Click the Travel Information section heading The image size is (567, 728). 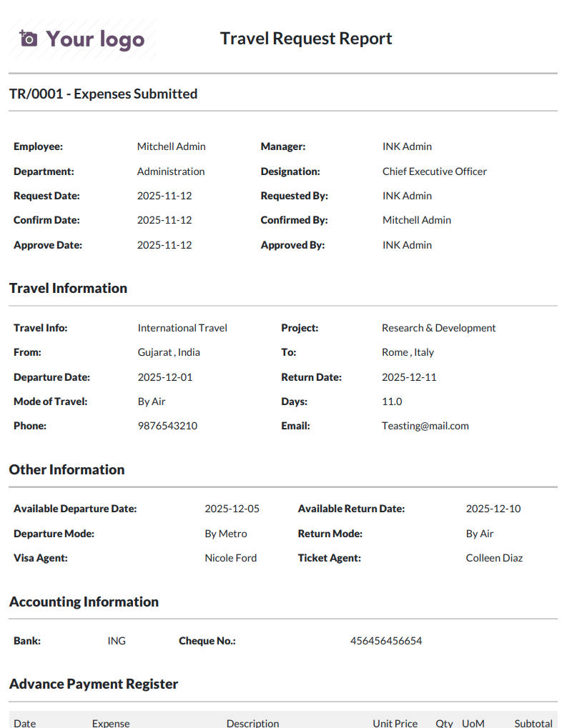[x=69, y=289]
